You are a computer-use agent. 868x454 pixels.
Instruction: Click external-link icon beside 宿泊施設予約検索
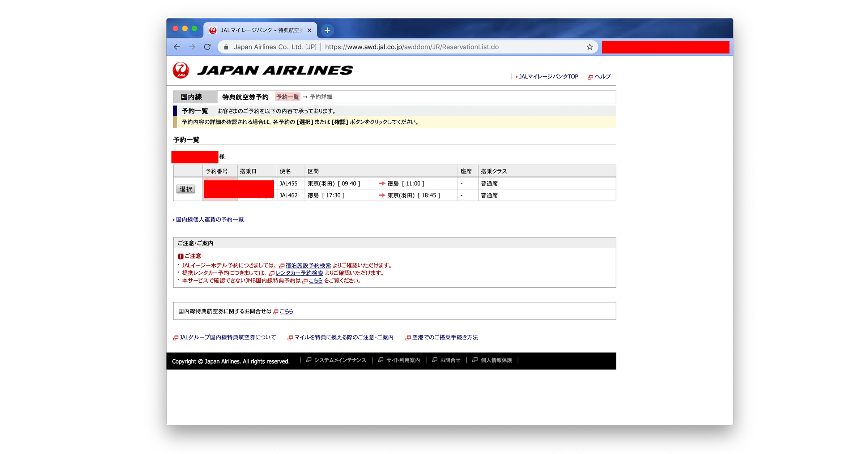pos(282,266)
